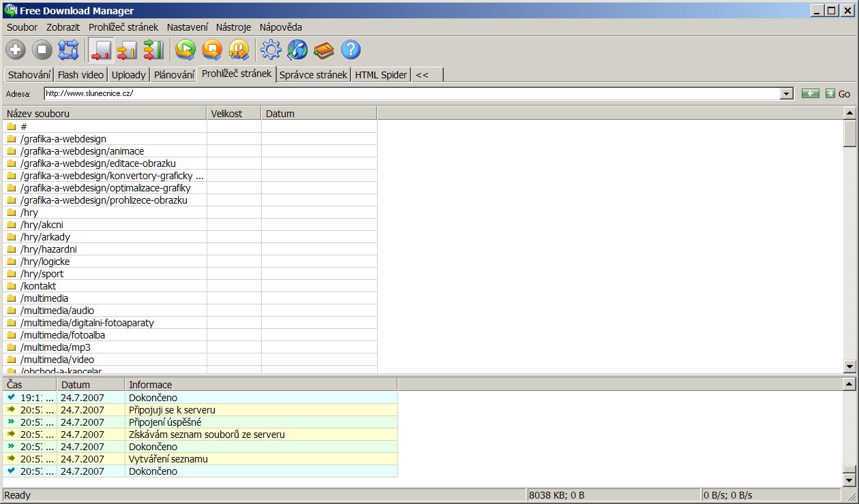Click 'Vytváření seznamu' log entry
Viewport: 859px width, 504px height.
(x=200, y=459)
